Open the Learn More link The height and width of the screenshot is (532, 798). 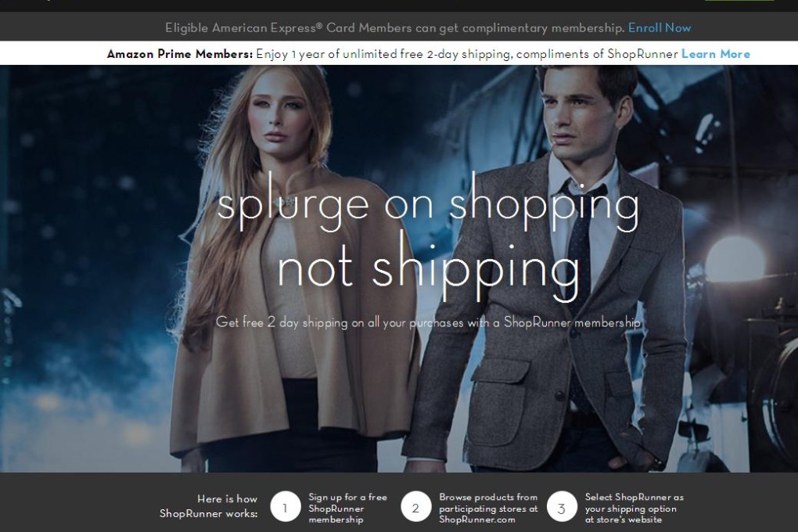(715, 53)
